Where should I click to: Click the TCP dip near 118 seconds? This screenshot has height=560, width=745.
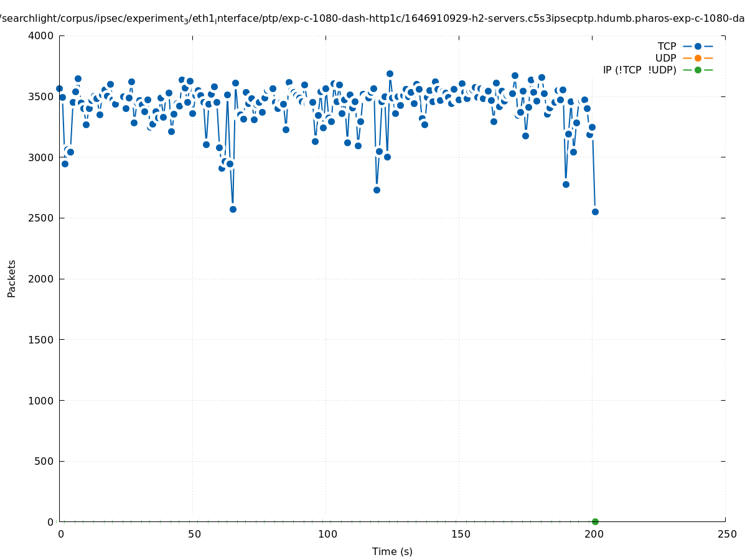tap(377, 190)
